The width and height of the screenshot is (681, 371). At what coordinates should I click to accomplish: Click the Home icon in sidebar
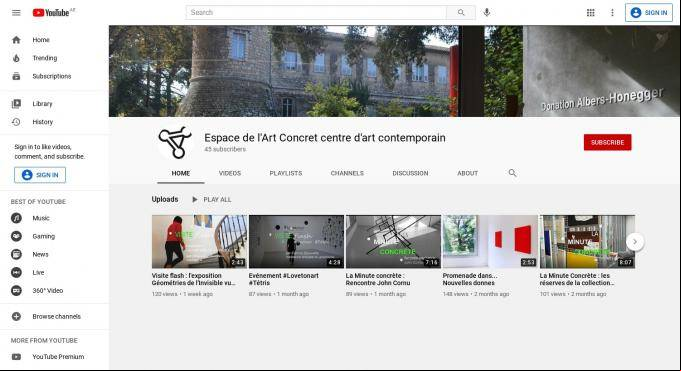pyautogui.click(x=16, y=40)
